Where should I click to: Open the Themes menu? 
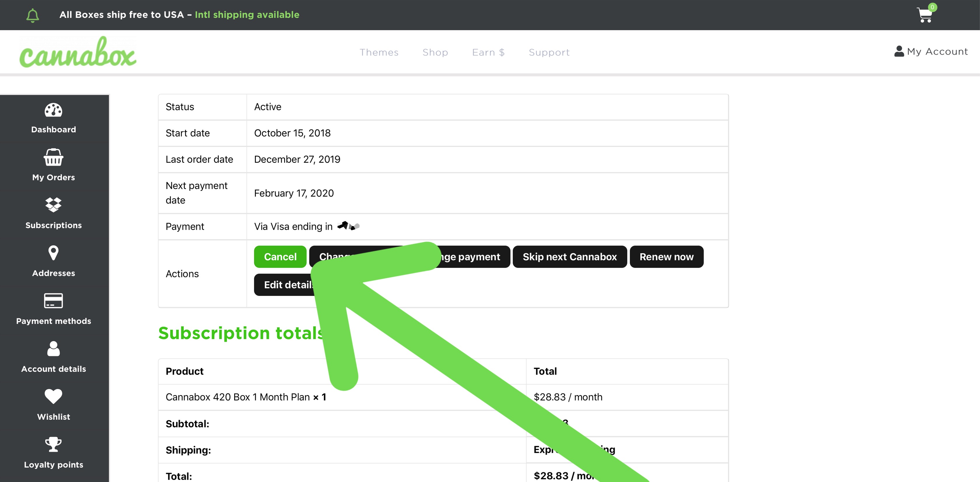click(379, 52)
